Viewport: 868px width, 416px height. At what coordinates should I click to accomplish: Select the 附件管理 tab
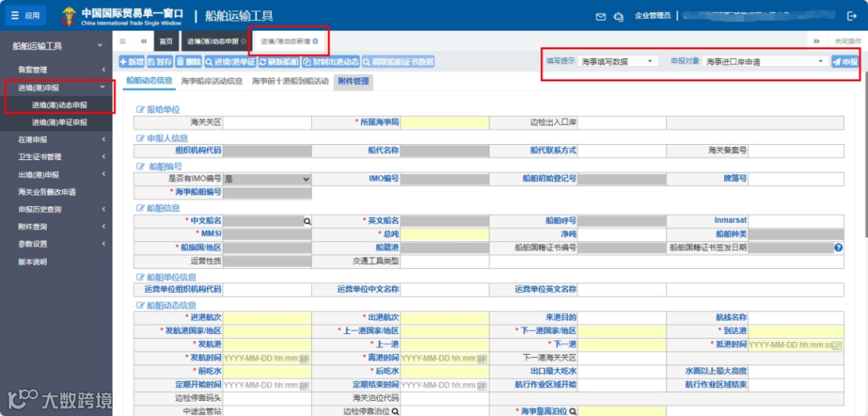coord(353,82)
